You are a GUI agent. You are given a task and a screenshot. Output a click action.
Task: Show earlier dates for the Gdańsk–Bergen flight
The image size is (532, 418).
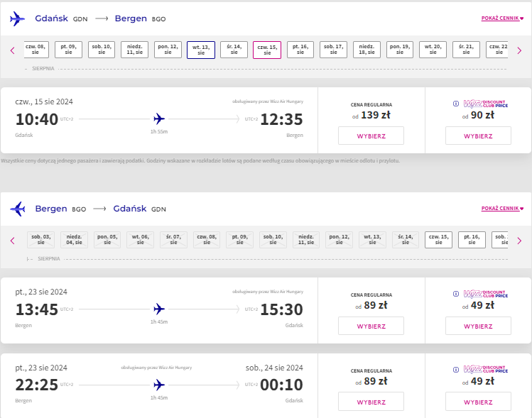(x=13, y=50)
